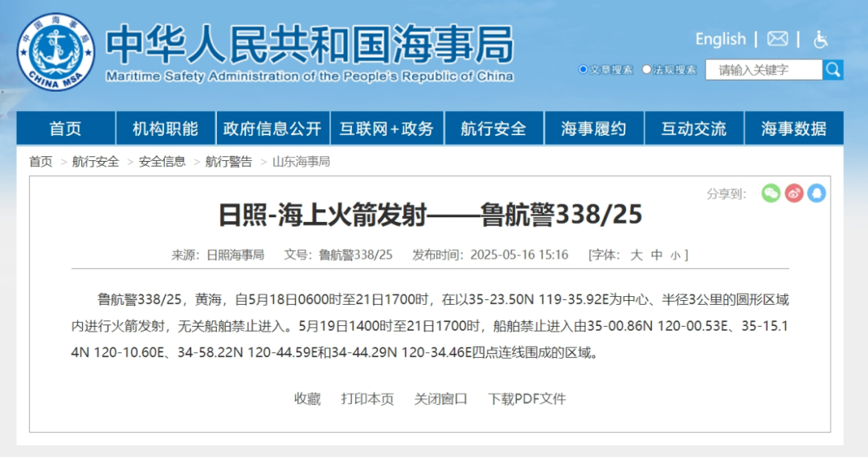This screenshot has width=868, height=457.
Task: Share article via Weibo icon
Action: pos(794,193)
